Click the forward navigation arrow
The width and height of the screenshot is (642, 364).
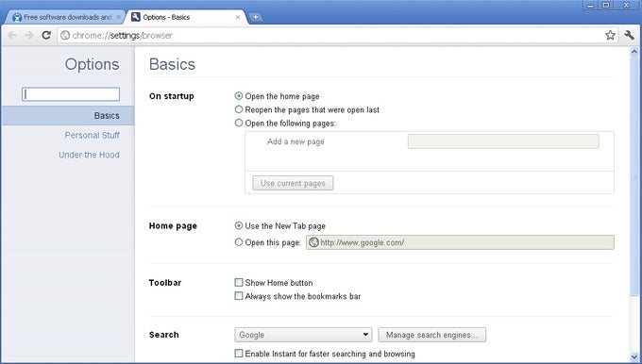coord(29,36)
